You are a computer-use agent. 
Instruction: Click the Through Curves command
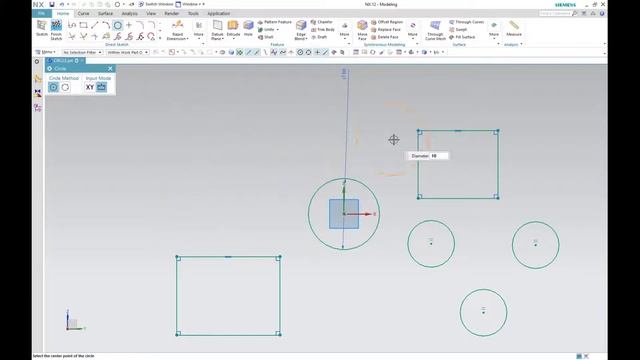pyautogui.click(x=467, y=22)
